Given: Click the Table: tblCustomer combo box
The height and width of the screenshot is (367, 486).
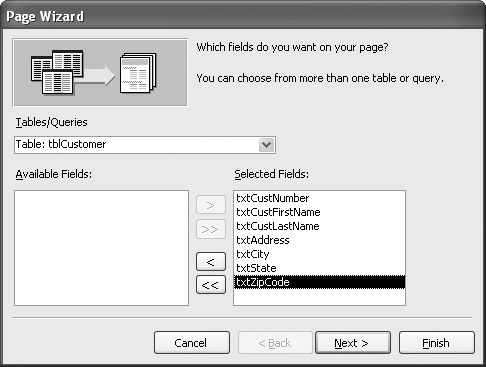Looking at the screenshot, I should 145,145.
